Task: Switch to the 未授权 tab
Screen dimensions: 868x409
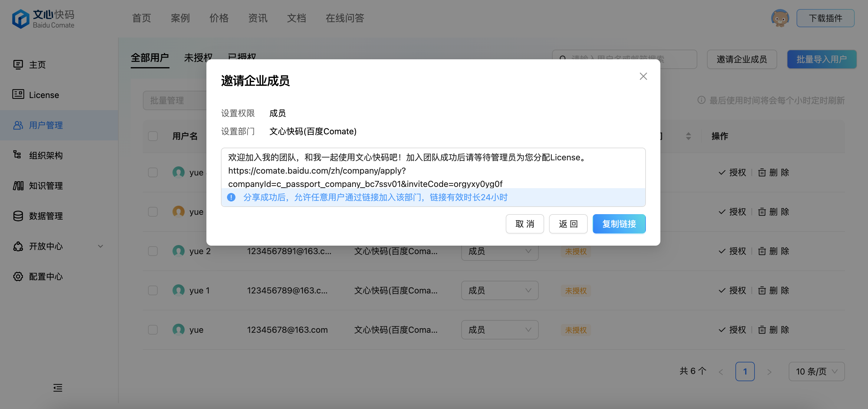Action: [x=198, y=58]
